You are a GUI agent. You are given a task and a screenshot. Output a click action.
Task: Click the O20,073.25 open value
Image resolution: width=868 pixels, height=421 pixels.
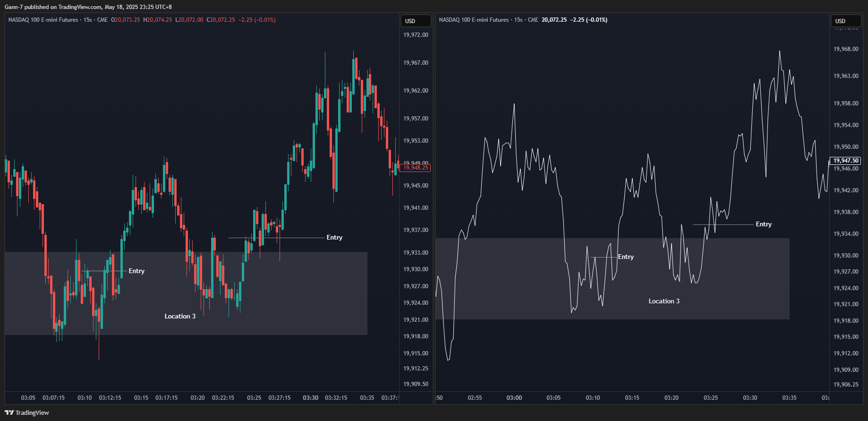pos(126,20)
